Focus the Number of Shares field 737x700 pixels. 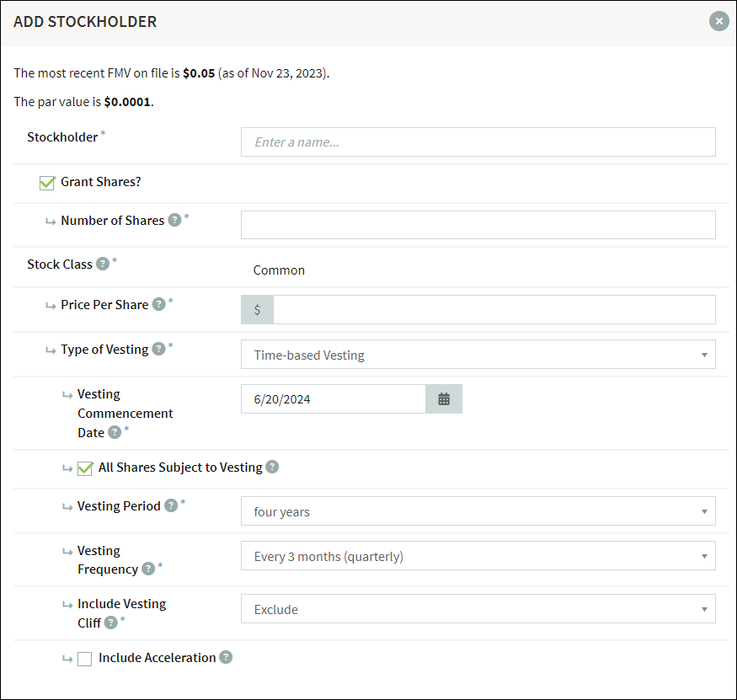click(478, 225)
